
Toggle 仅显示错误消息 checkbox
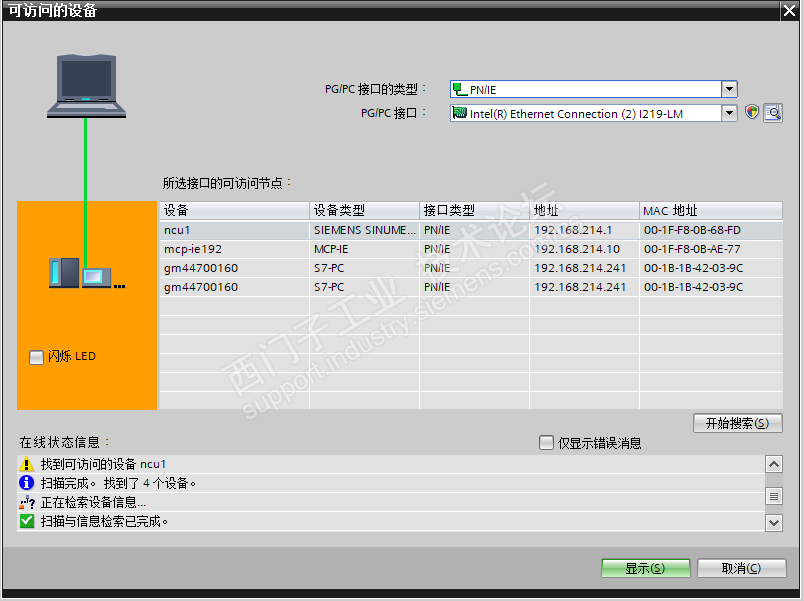coord(546,442)
